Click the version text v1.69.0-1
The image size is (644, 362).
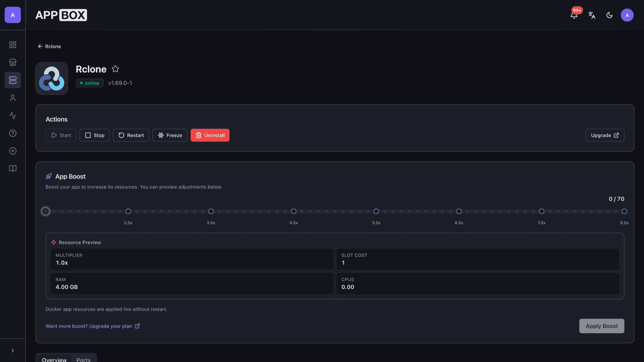120,83
